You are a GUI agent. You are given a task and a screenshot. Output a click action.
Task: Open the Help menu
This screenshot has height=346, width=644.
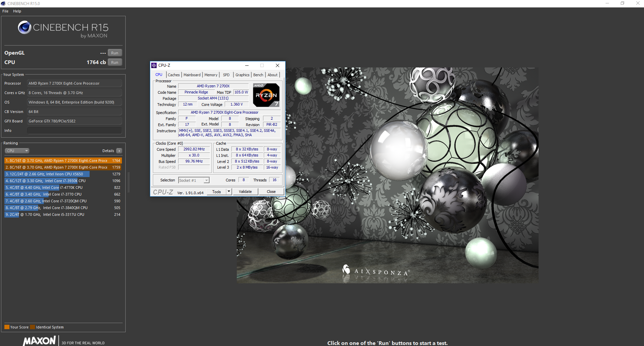(17, 11)
